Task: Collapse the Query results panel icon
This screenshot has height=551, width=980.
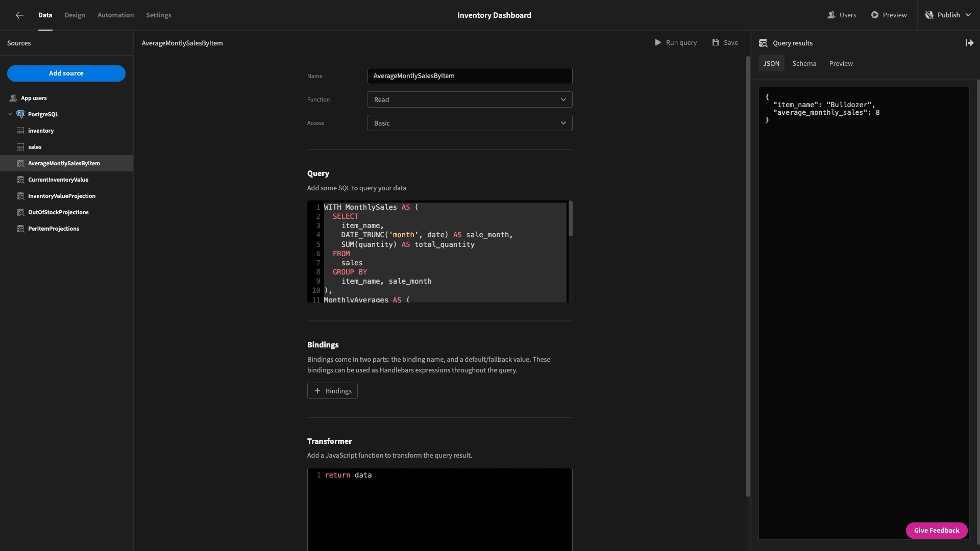Action: click(969, 43)
